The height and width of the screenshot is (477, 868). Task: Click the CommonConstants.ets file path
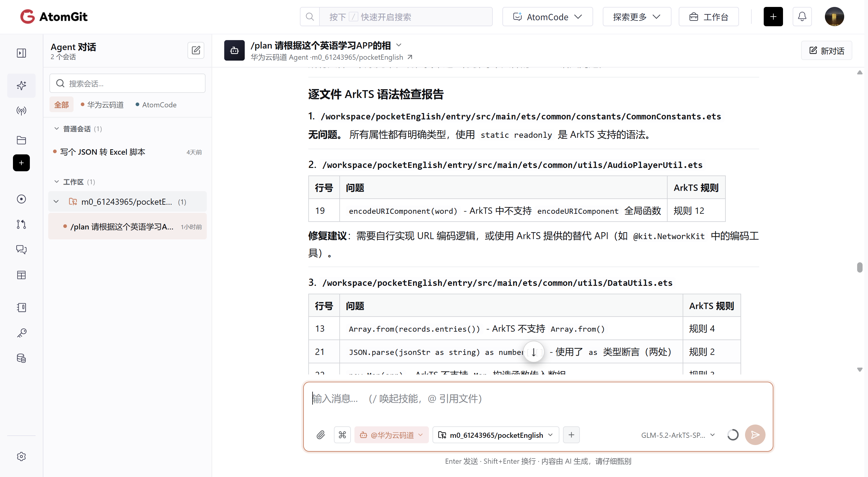tap(521, 116)
